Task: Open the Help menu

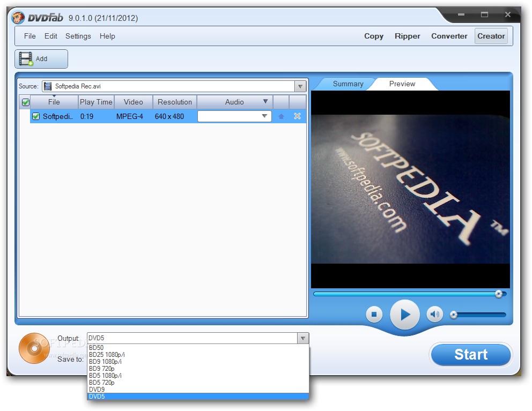Action: click(107, 36)
